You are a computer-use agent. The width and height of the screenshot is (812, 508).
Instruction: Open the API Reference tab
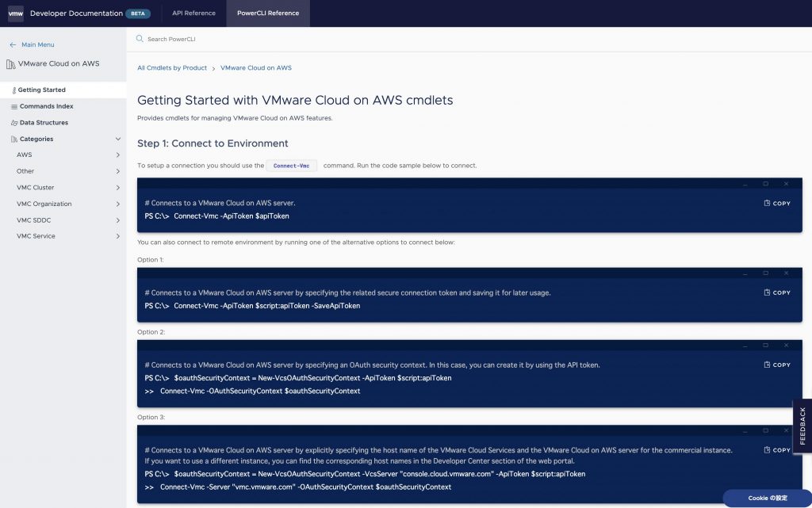pos(193,13)
